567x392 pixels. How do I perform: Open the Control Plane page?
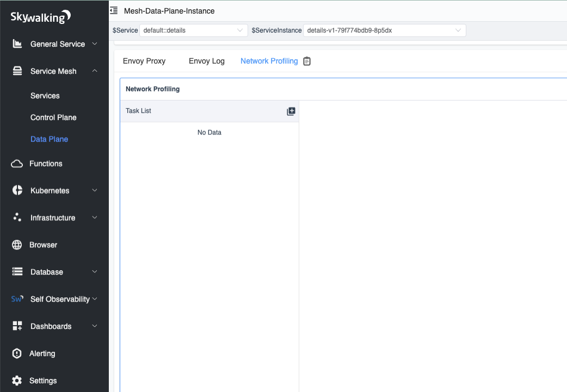(53, 117)
